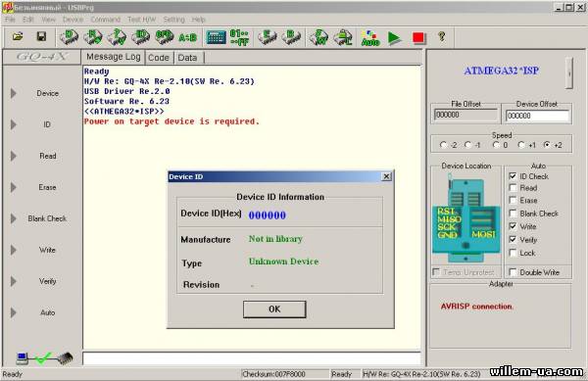Open the CFG config chip icon

point(165,37)
